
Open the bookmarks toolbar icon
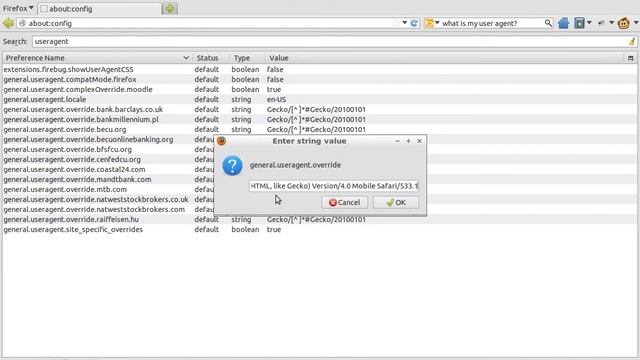coord(579,23)
